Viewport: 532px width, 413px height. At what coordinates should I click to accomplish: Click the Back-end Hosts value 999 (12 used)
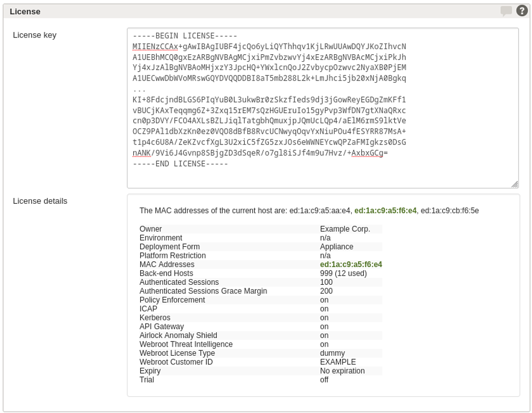pyautogui.click(x=343, y=273)
